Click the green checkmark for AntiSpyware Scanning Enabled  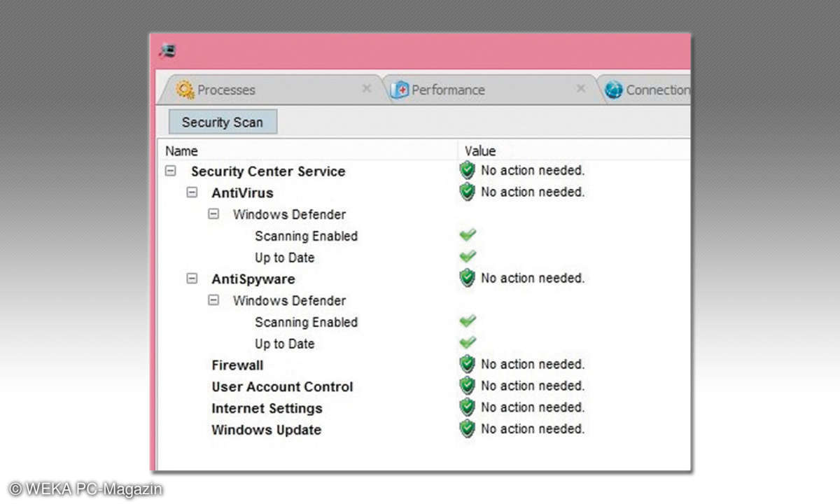(x=468, y=321)
